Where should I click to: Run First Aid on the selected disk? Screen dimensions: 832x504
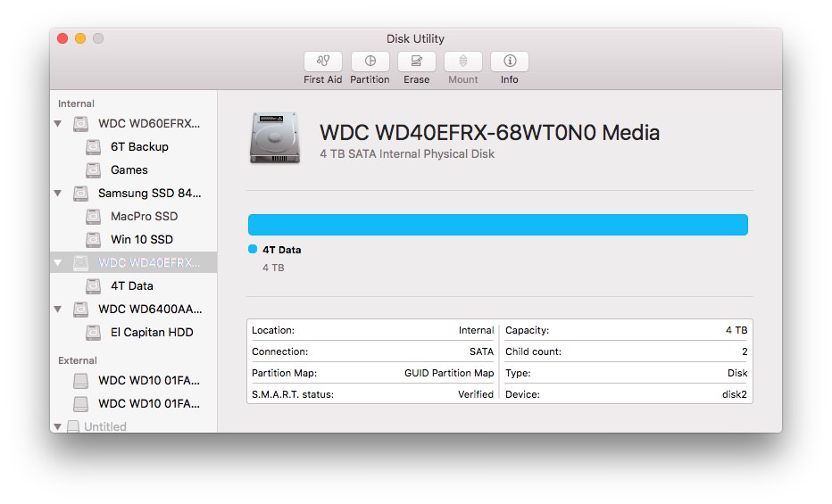322,62
